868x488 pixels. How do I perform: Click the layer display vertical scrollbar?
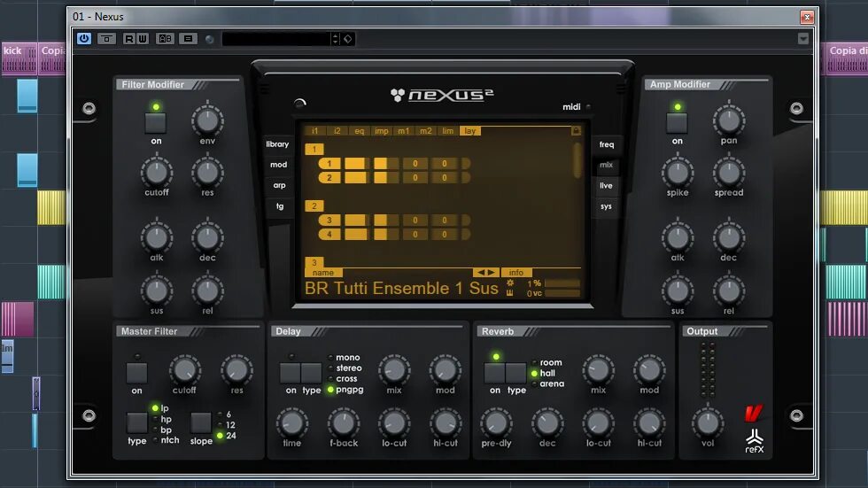[x=577, y=160]
